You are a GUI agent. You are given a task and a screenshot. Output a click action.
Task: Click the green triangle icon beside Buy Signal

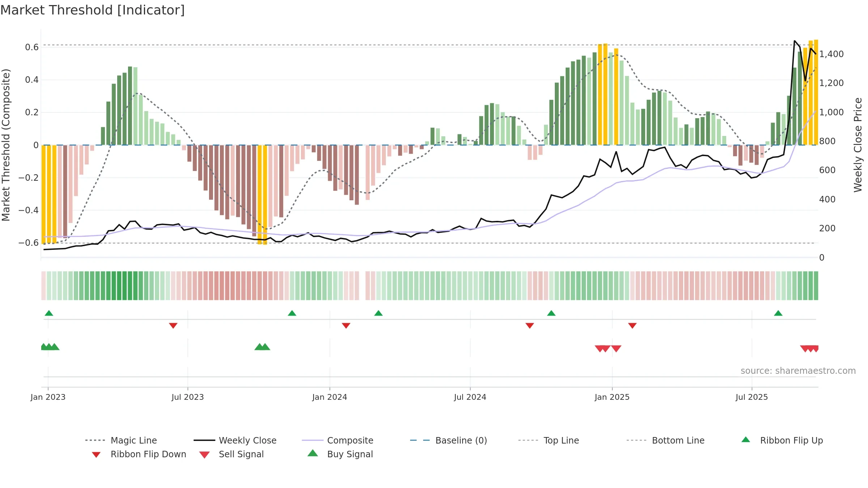point(313,453)
